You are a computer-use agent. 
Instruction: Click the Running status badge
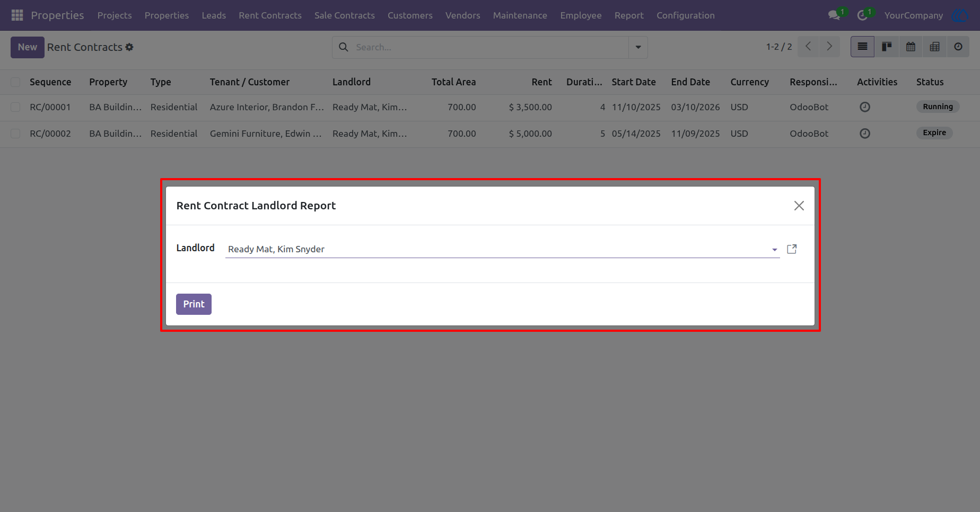click(938, 107)
